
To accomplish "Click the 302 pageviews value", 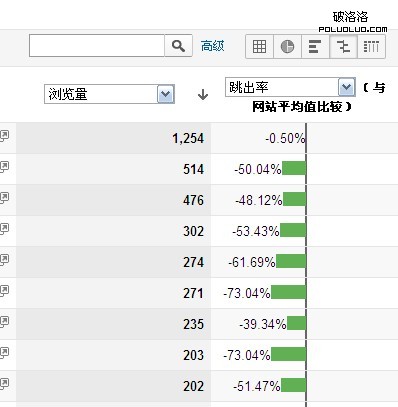I will coord(193,231).
